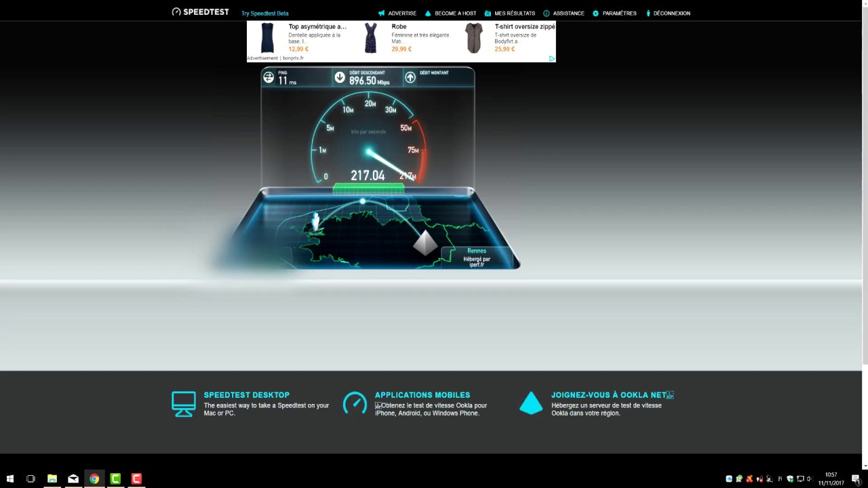Open the Try Speedtest Beta link
The width and height of the screenshot is (868, 488).
265,14
